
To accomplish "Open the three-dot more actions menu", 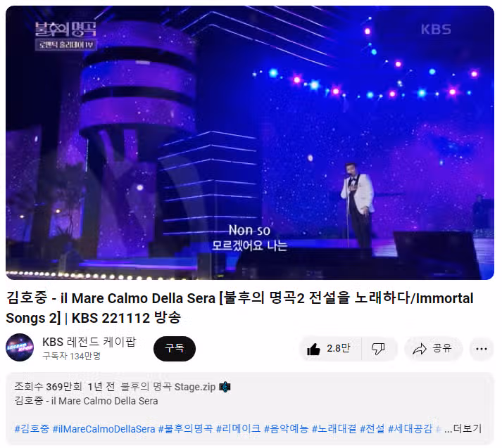I will click(x=482, y=349).
